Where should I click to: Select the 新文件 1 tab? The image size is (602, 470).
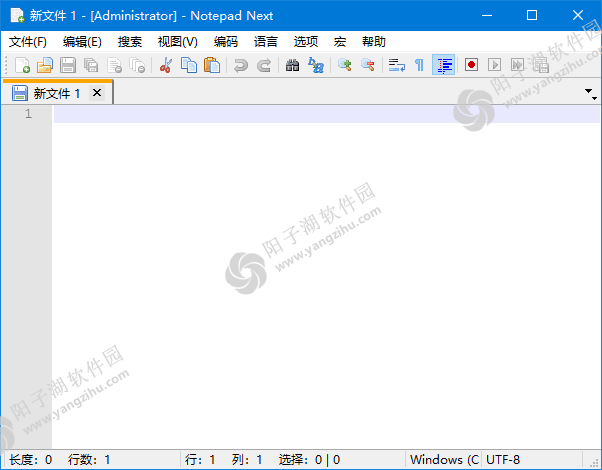pyautogui.click(x=57, y=93)
